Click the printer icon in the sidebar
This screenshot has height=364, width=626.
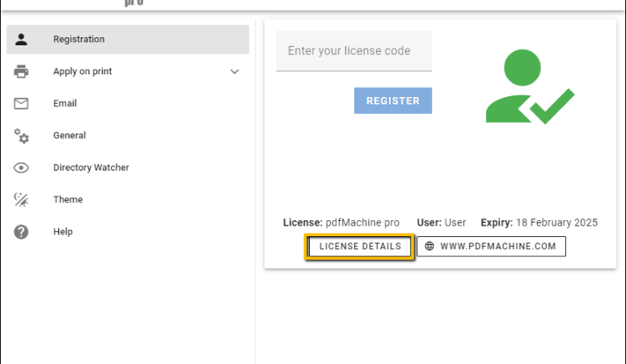[21, 71]
